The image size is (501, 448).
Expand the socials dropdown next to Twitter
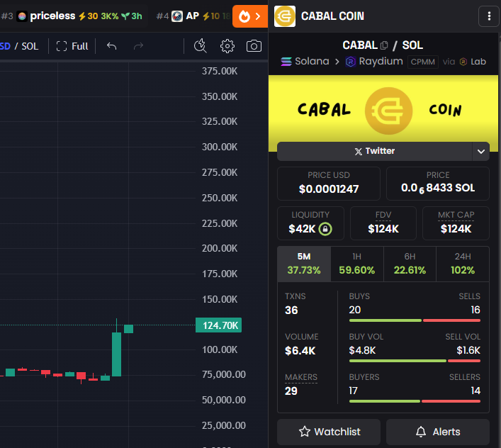click(481, 152)
